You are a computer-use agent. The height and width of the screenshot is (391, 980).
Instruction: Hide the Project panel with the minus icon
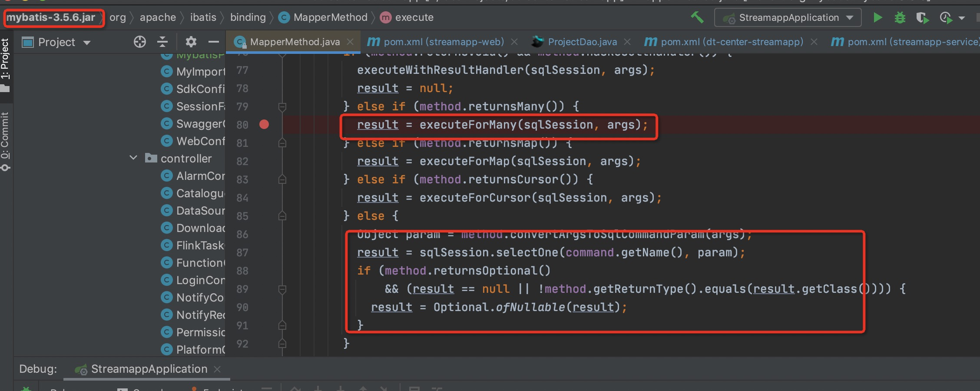click(213, 42)
